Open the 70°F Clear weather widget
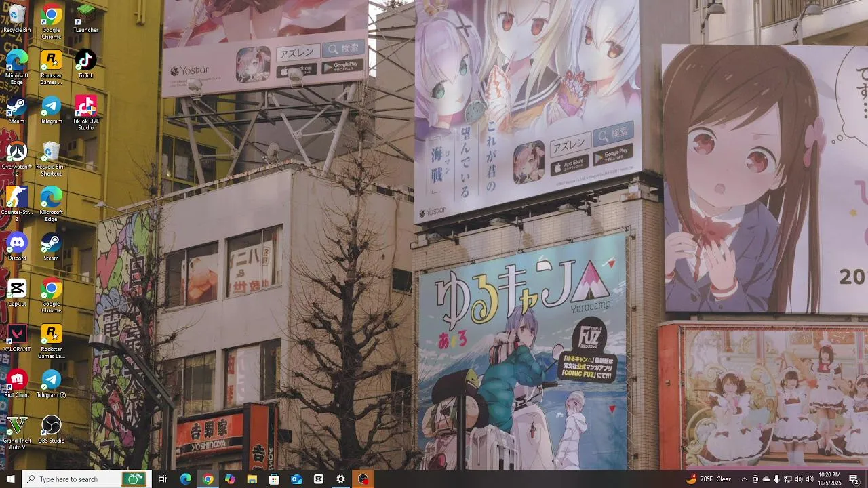868x488 pixels. (x=709, y=479)
